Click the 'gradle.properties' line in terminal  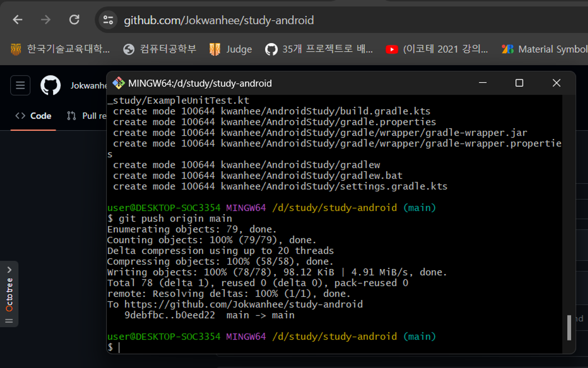[274, 122]
